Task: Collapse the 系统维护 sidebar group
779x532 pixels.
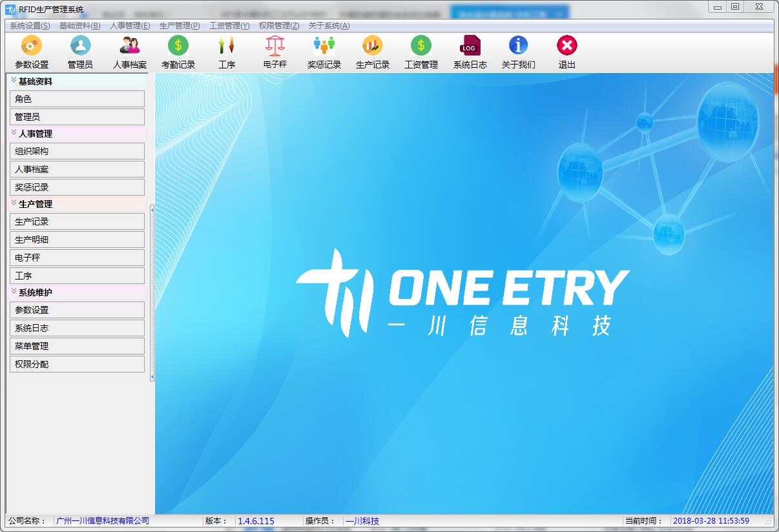Action: pos(14,292)
